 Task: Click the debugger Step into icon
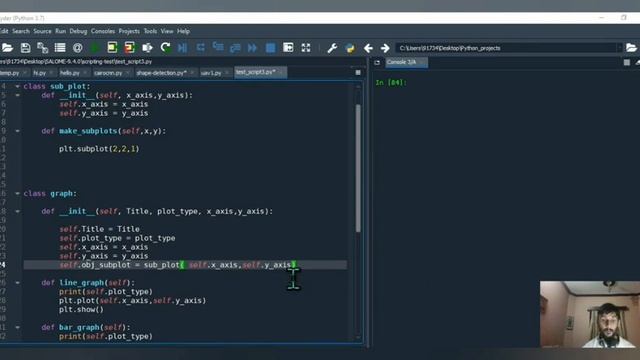click(x=218, y=48)
